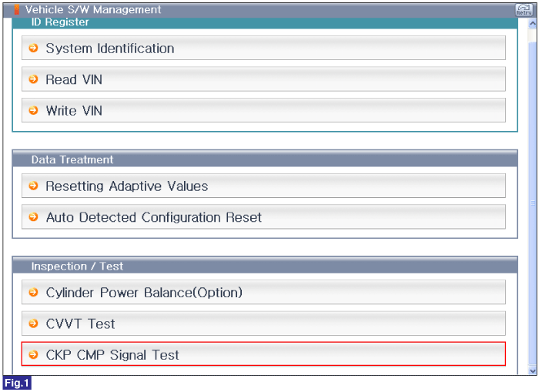The height and width of the screenshot is (392, 539).
Task: Click the scrollbar down arrow
Action: (533, 370)
